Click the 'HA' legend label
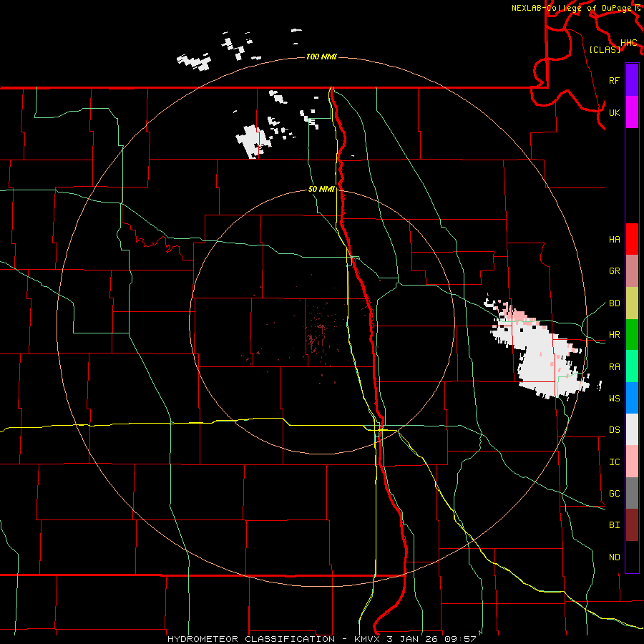The image size is (644, 644). pos(614,239)
